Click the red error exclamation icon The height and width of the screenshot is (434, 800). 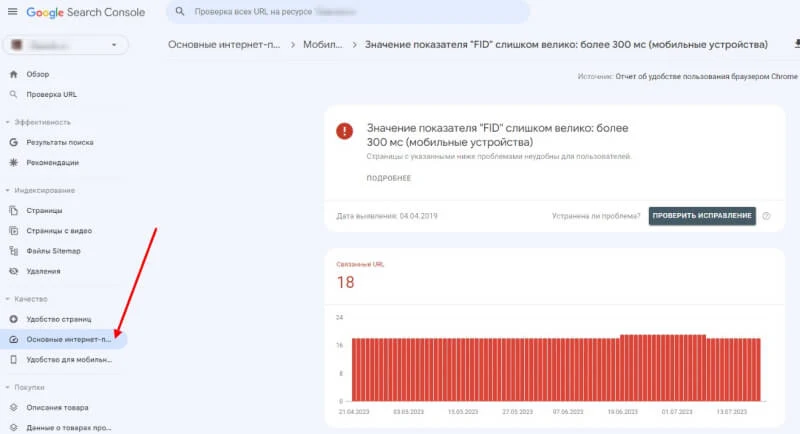coord(344,131)
